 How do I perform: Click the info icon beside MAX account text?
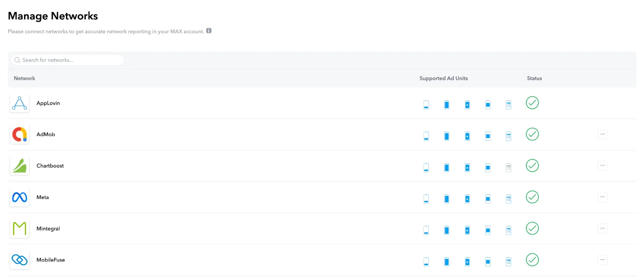(x=209, y=31)
